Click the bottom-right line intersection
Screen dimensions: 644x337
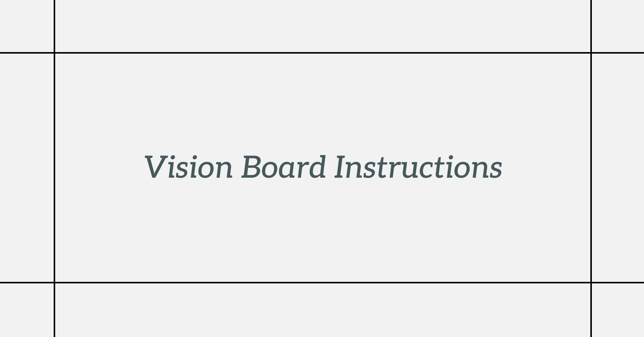[591, 283]
